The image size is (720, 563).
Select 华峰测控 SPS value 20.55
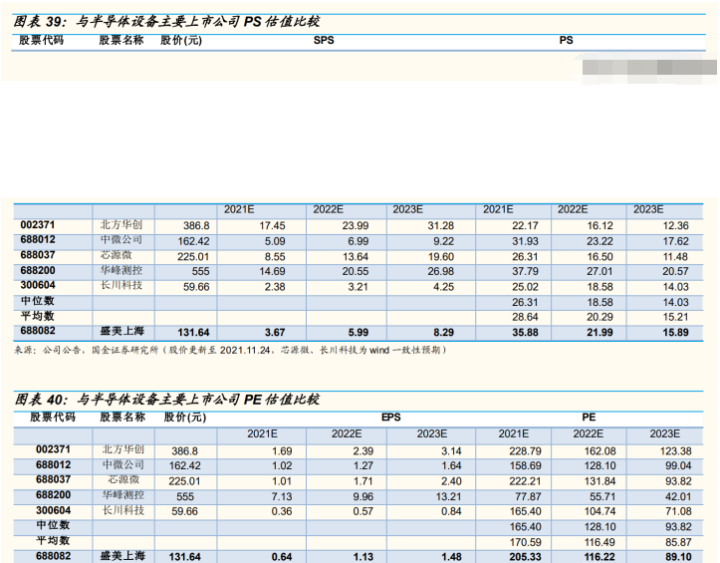(355, 271)
